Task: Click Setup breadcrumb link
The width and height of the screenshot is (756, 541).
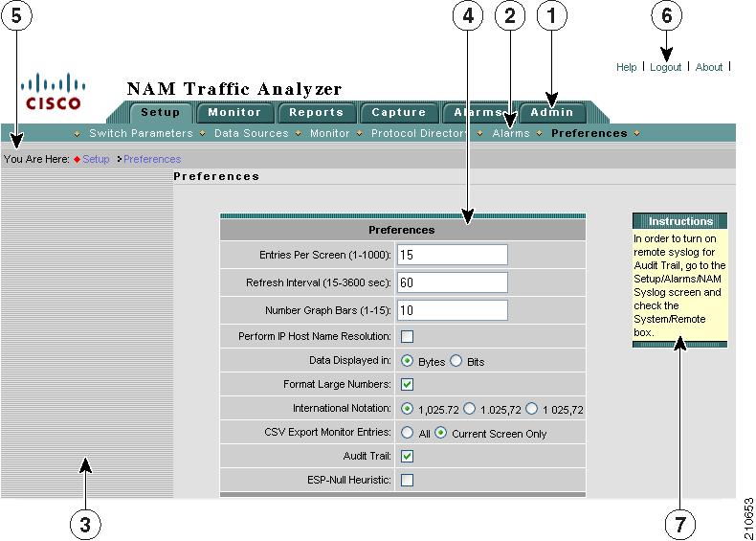Action: pyautogui.click(x=96, y=159)
